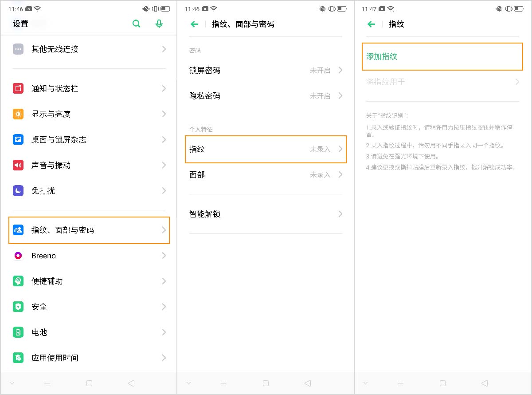Tap the orange 显示与亮度 sun icon
This screenshot has width=532, height=395.
18,114
